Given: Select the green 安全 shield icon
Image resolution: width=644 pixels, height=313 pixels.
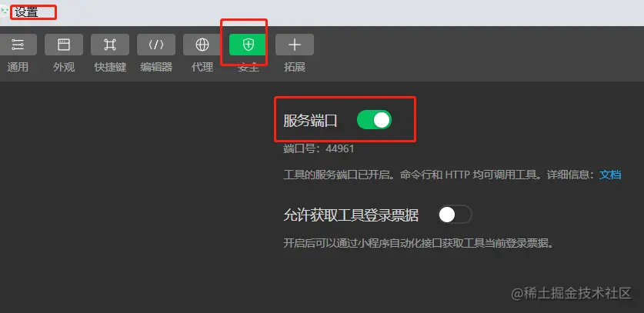Looking at the screenshot, I should click(x=249, y=45).
